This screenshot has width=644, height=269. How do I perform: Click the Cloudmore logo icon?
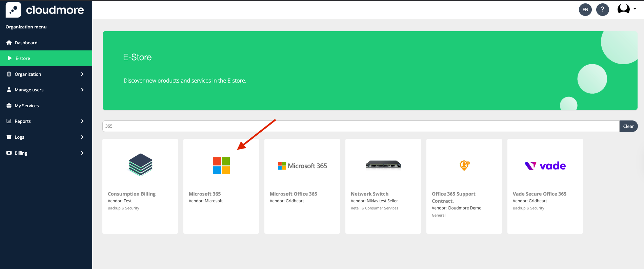click(x=13, y=10)
